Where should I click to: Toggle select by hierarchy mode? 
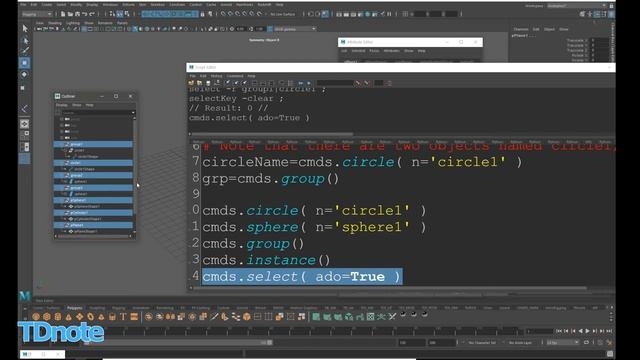click(x=113, y=14)
